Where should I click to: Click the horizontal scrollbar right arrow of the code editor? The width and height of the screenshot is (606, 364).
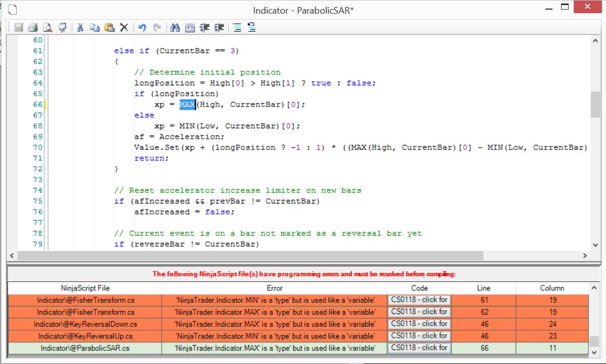coord(585,255)
